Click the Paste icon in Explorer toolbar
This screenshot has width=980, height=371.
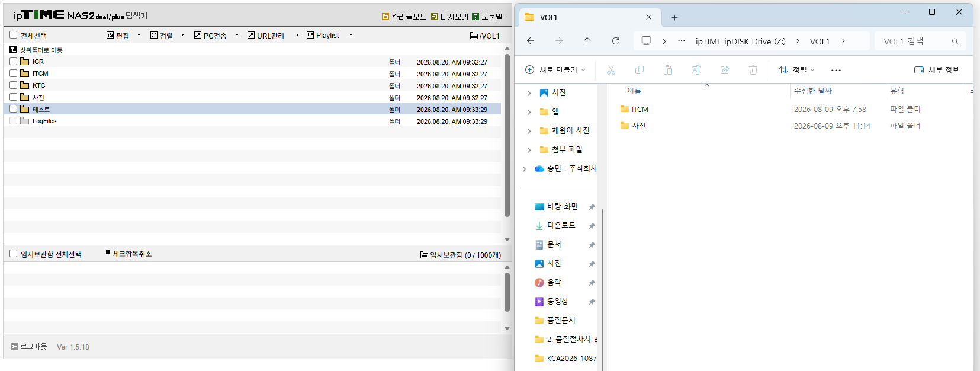pos(668,70)
